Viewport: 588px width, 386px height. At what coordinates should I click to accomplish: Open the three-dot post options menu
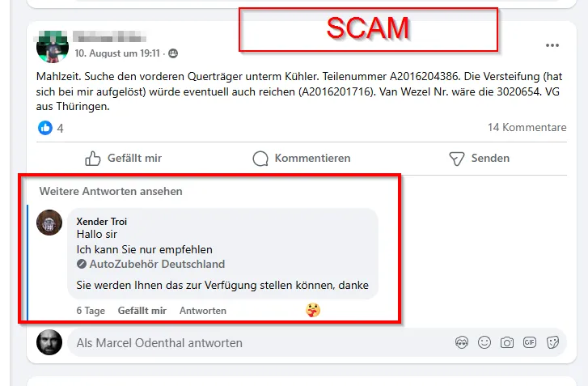coord(552,45)
